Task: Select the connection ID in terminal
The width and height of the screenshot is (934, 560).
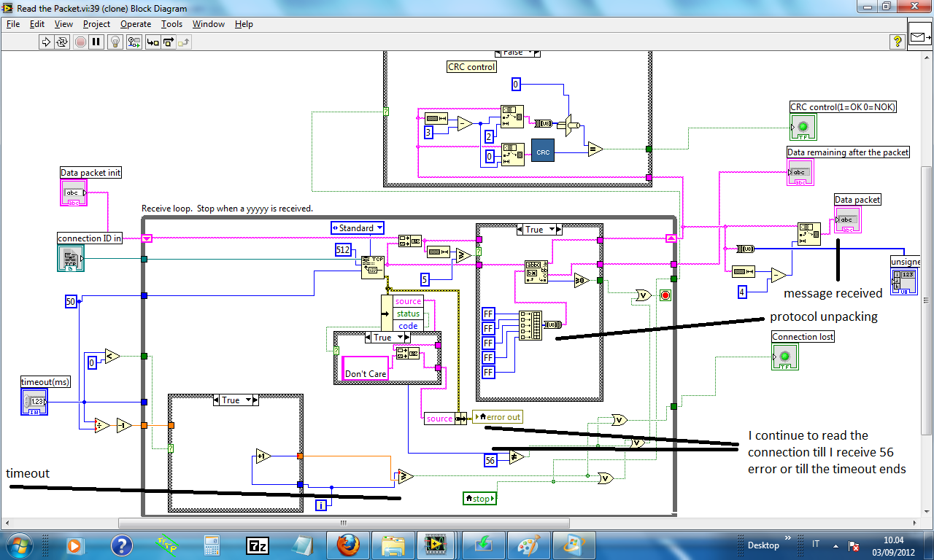Action: click(70, 259)
